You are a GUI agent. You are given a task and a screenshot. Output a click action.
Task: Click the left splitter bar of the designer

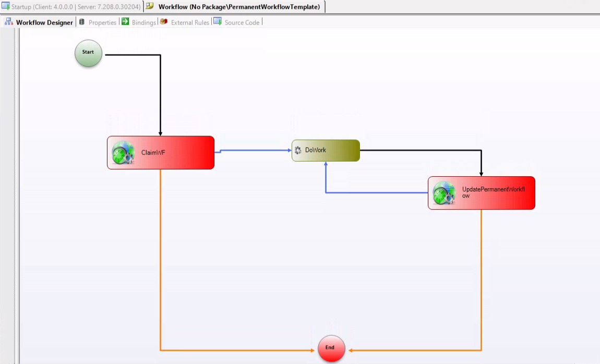pos(17,195)
